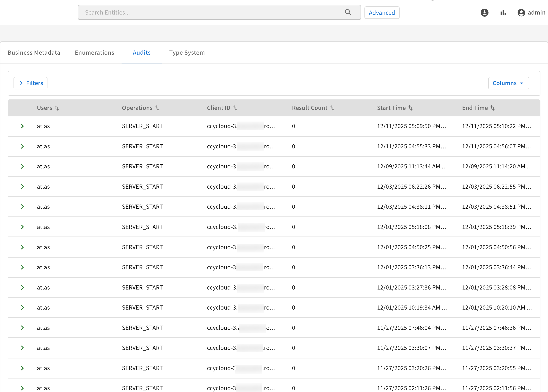Sort by Operations column arrows
This screenshot has width=548, height=392.
[x=157, y=108]
